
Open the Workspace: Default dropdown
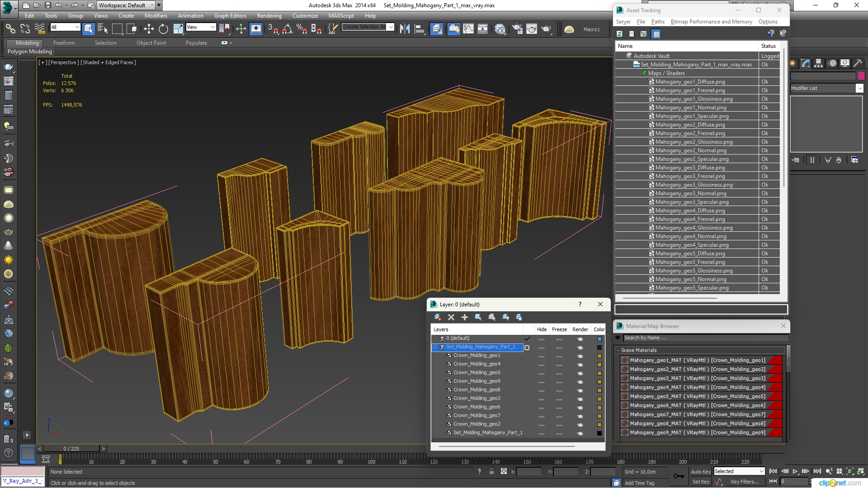tap(127, 5)
